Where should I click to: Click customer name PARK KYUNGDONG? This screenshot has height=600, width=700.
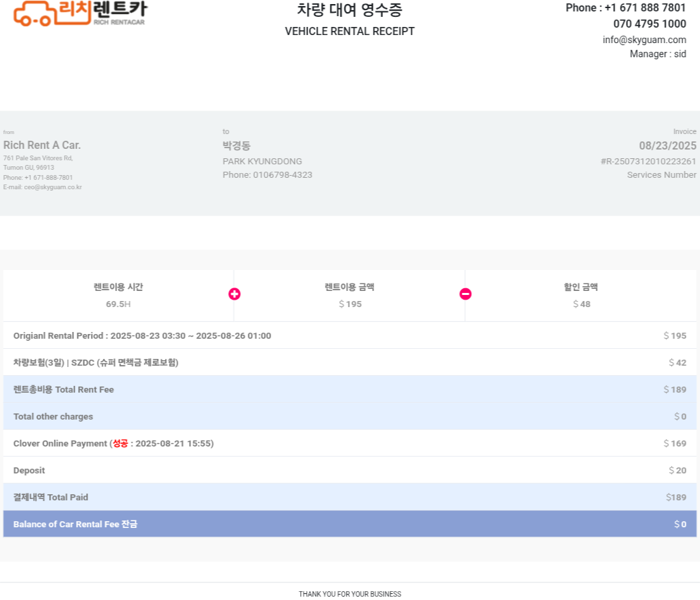(262, 162)
